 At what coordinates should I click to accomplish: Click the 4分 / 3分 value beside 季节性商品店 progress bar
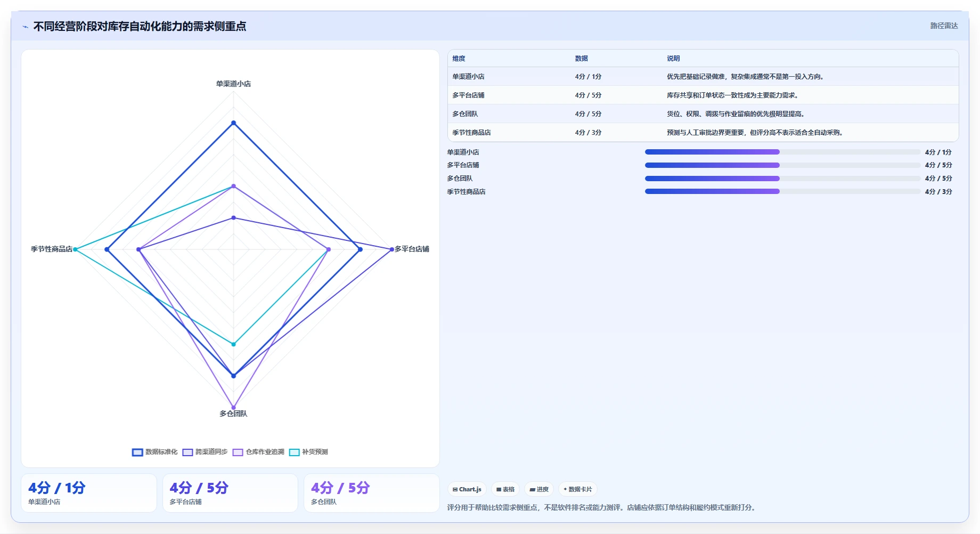[x=938, y=192]
